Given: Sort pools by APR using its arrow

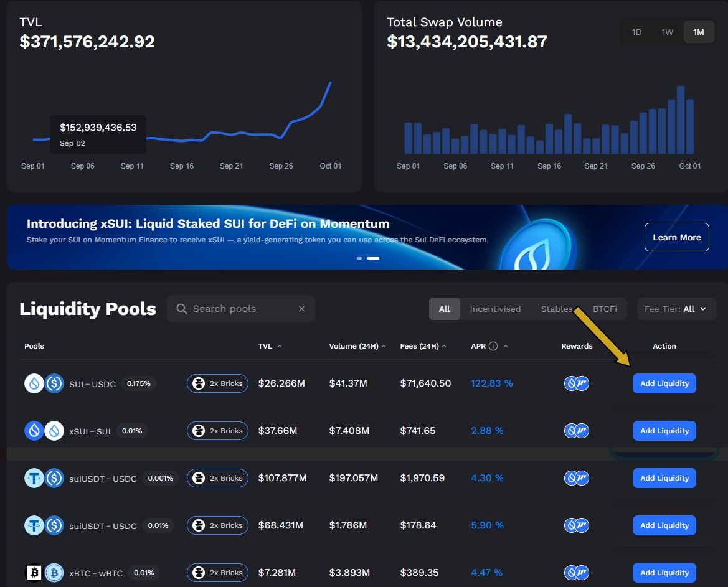Looking at the screenshot, I should pos(506,346).
